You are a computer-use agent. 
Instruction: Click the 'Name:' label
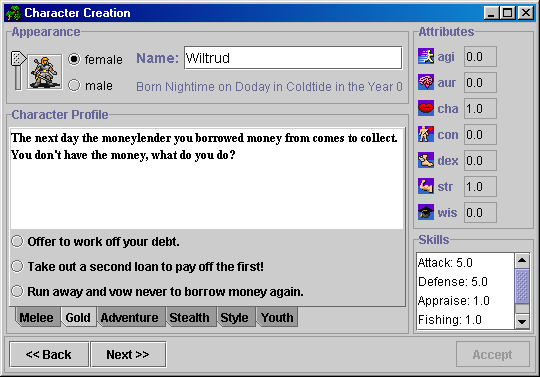pyautogui.click(x=157, y=58)
